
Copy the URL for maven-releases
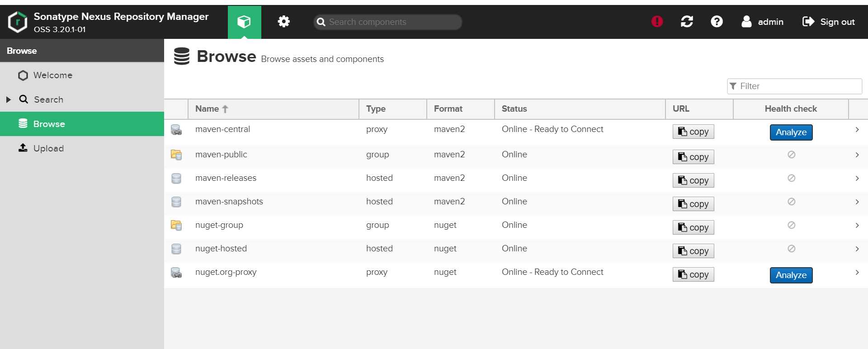point(693,180)
